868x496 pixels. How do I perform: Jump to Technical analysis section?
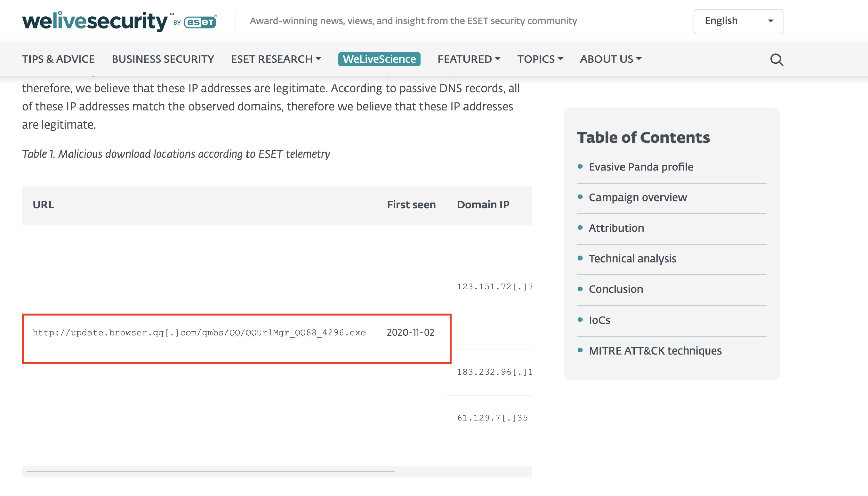(x=632, y=259)
